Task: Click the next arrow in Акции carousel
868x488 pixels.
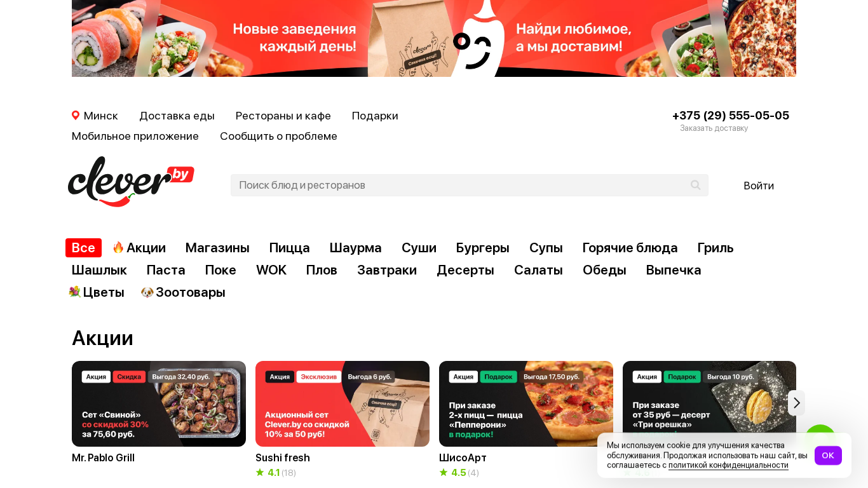Action: [796, 403]
